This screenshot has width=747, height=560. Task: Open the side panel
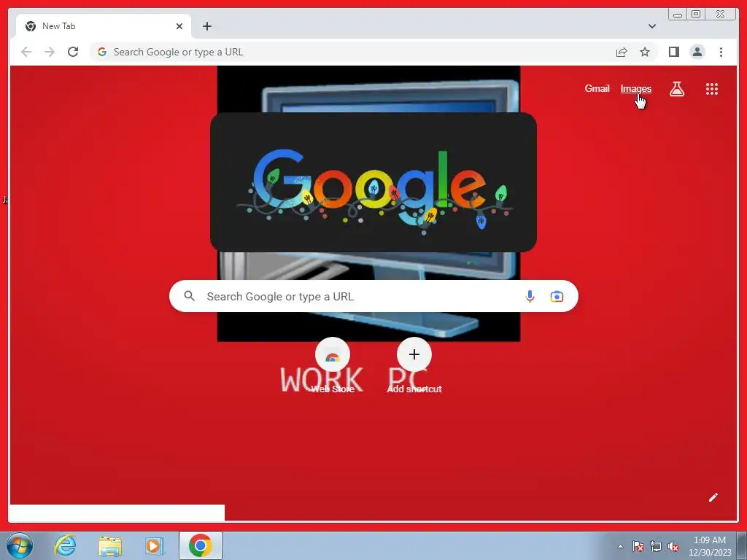coord(673,52)
